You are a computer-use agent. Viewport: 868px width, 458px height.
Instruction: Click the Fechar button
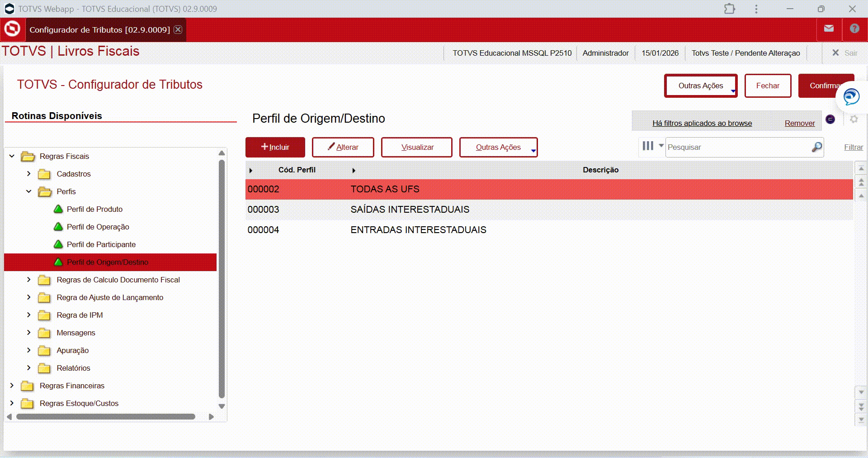pos(768,86)
